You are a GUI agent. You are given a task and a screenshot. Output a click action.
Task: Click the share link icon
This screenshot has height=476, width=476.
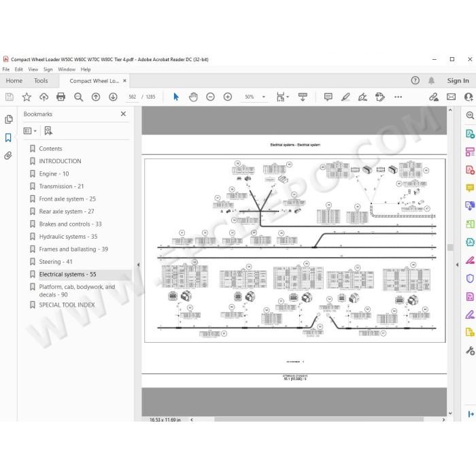click(x=434, y=97)
